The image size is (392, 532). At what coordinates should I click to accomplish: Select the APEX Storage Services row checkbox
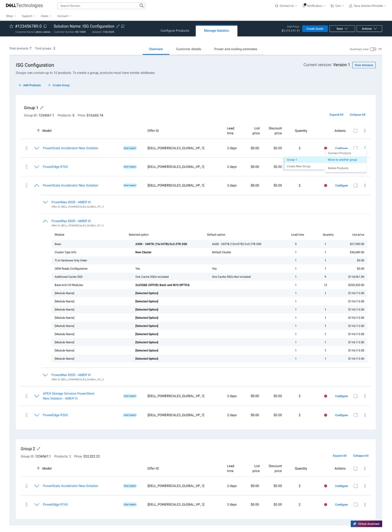355,396
